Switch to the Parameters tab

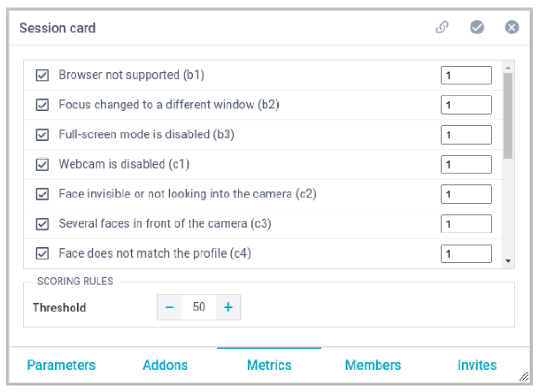click(61, 365)
